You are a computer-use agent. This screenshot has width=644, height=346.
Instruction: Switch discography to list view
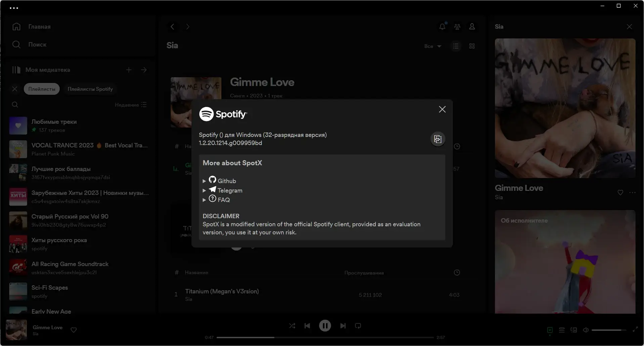[456, 46]
